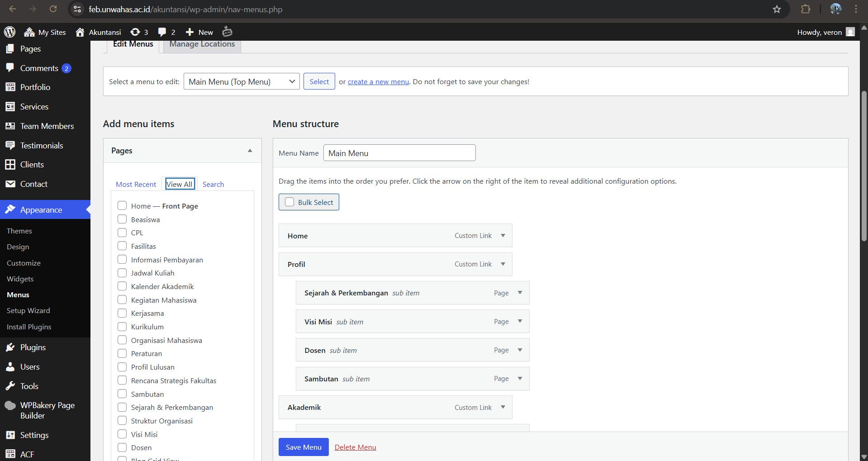Open the menu selection dropdown
The height and width of the screenshot is (461, 868).
(x=242, y=81)
